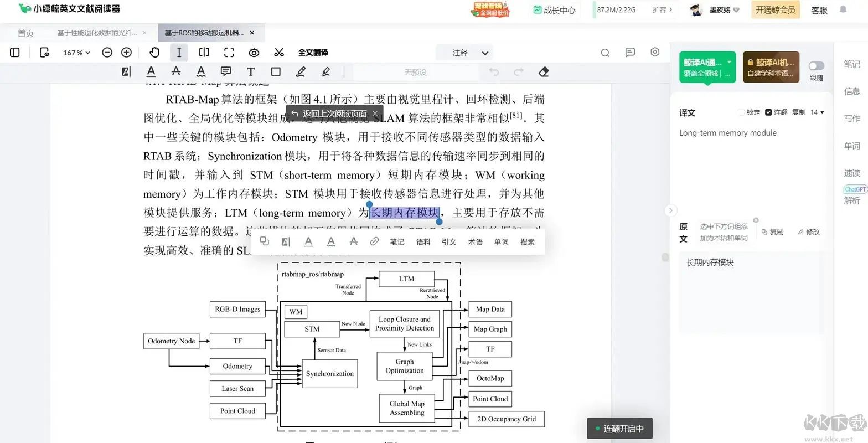This screenshot has height=443, width=868.
Task: Uncheck the 连翻 checkbox
Action: point(768,112)
